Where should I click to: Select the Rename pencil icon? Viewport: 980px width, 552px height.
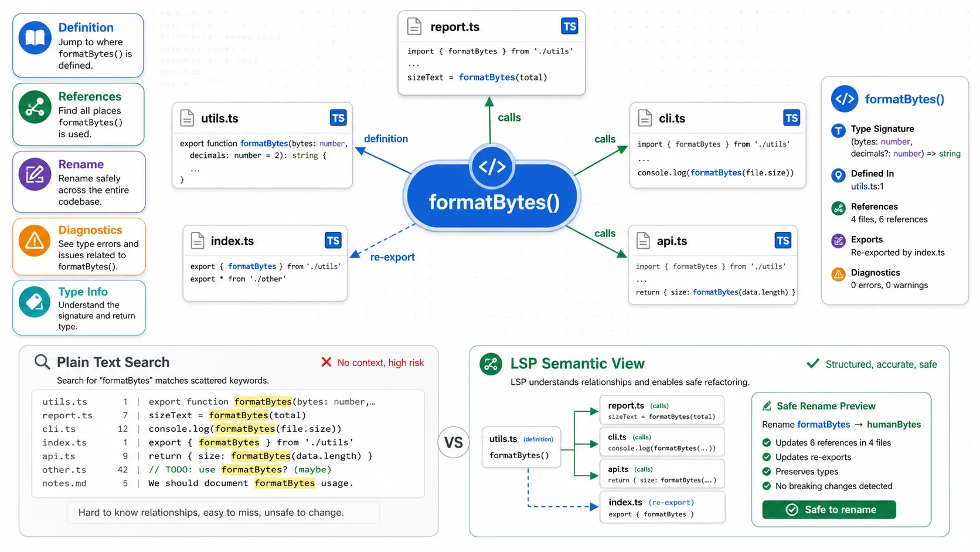[35, 174]
